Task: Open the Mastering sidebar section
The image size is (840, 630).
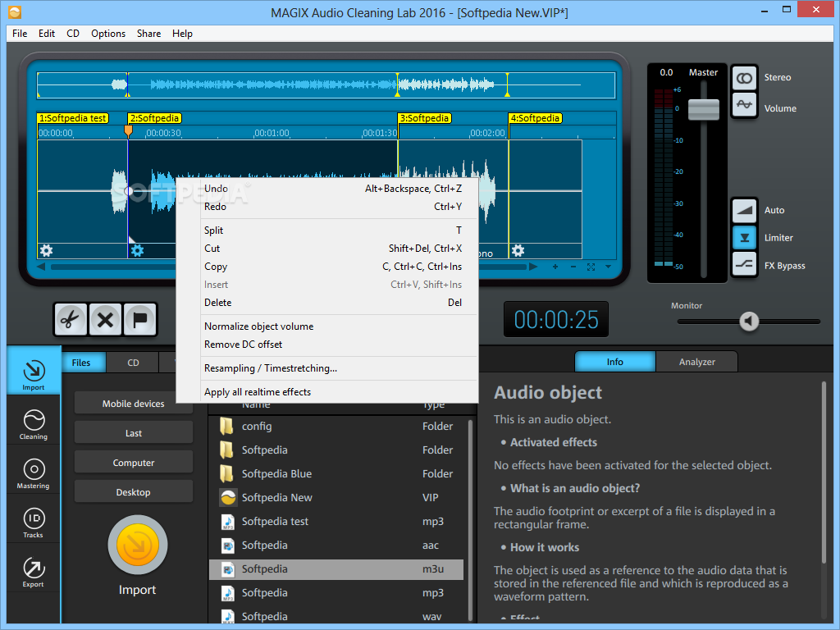Action: (34, 473)
